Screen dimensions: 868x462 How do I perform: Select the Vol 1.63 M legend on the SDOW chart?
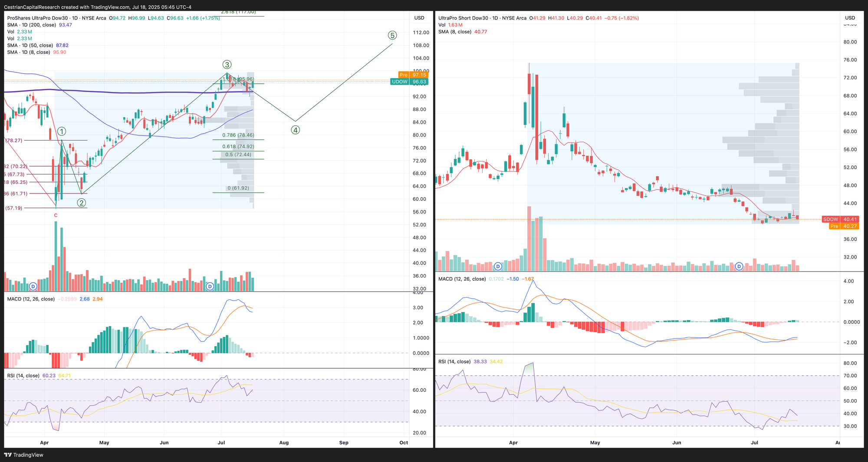click(x=450, y=25)
